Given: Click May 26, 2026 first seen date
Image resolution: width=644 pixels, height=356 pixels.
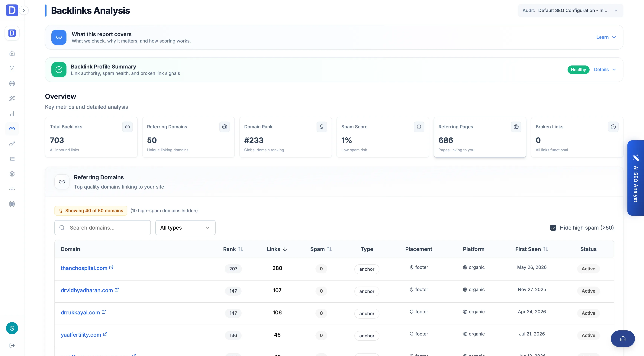Looking at the screenshot, I should pyautogui.click(x=532, y=267).
